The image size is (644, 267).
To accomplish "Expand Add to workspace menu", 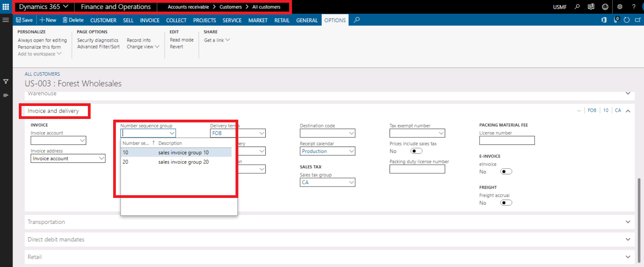I will pos(39,54).
